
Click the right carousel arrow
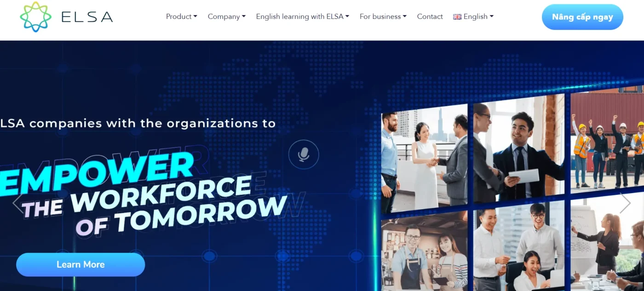click(x=625, y=202)
